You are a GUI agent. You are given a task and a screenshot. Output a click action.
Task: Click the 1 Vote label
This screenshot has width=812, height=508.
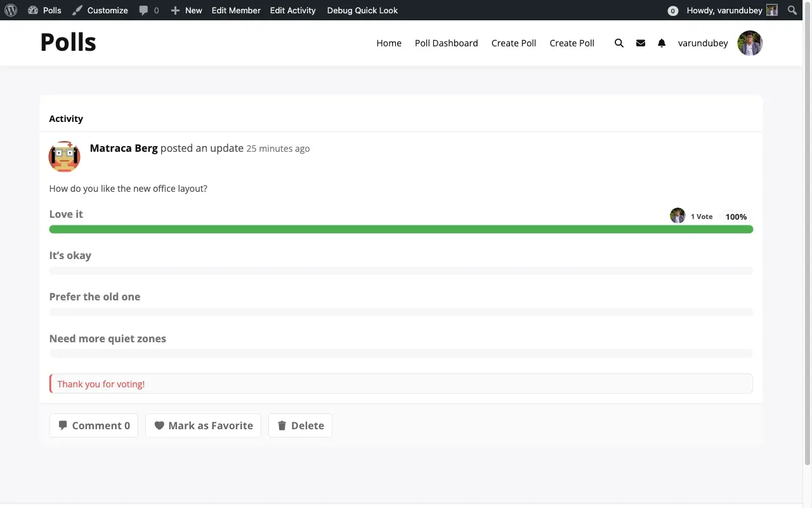(x=702, y=217)
